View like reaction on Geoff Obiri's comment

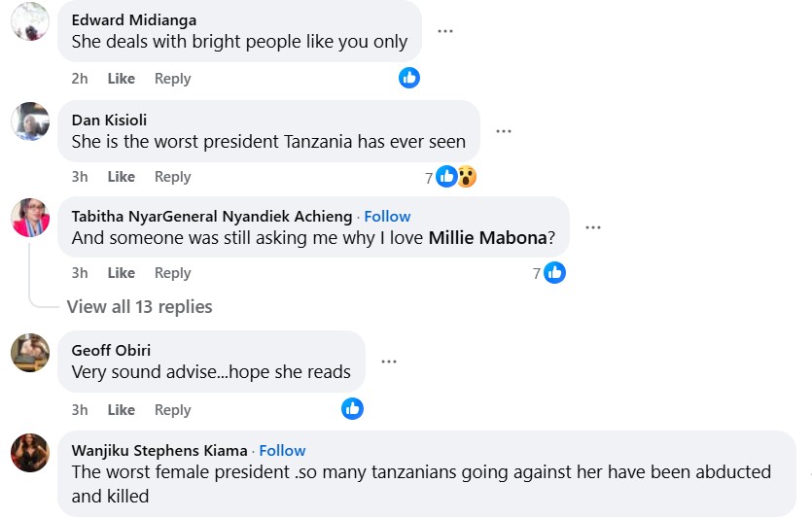pos(352,409)
